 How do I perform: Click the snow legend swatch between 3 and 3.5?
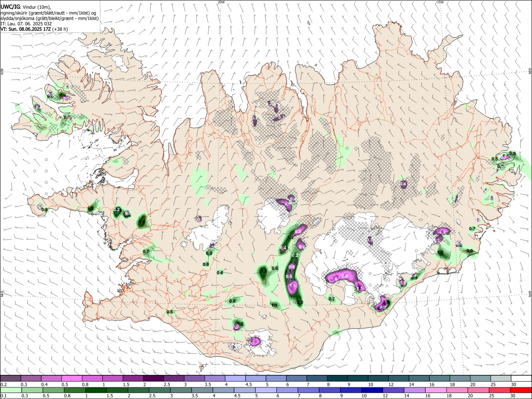(x=194, y=379)
